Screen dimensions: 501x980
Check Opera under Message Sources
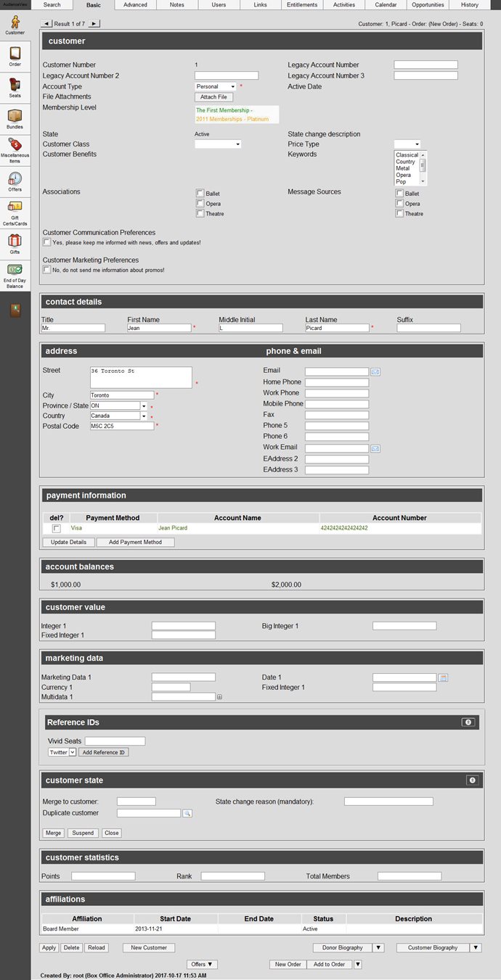(x=399, y=204)
